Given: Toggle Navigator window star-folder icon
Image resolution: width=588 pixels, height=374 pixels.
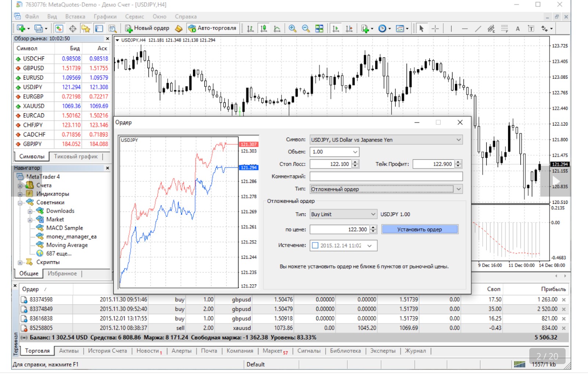Looking at the screenshot, I should pyautogui.click(x=86, y=28).
